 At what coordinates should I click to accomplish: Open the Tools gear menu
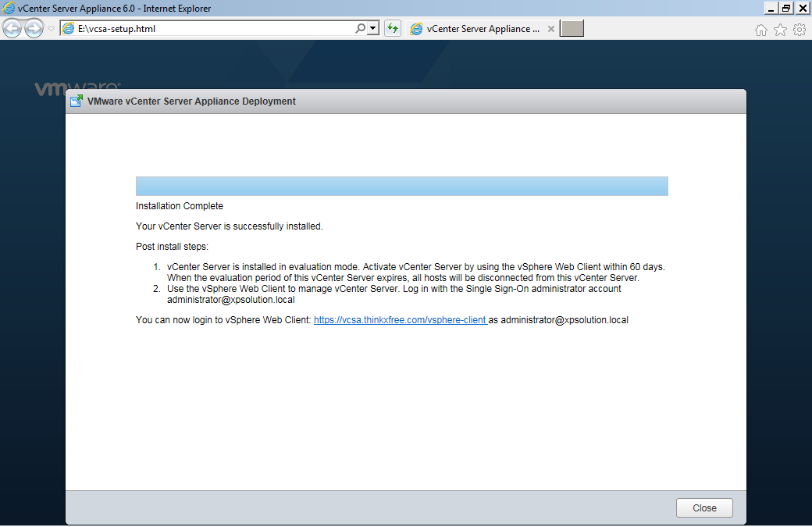[800, 30]
